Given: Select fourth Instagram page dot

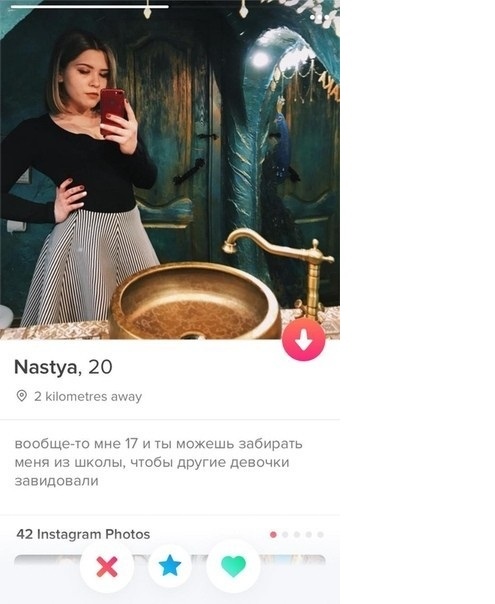Looking at the screenshot, I should tap(309, 535).
